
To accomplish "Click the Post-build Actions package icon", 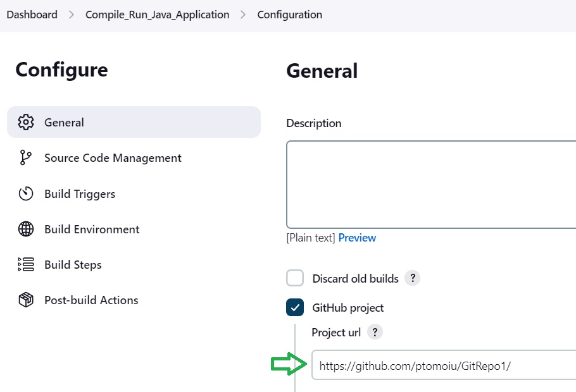I will click(x=26, y=300).
